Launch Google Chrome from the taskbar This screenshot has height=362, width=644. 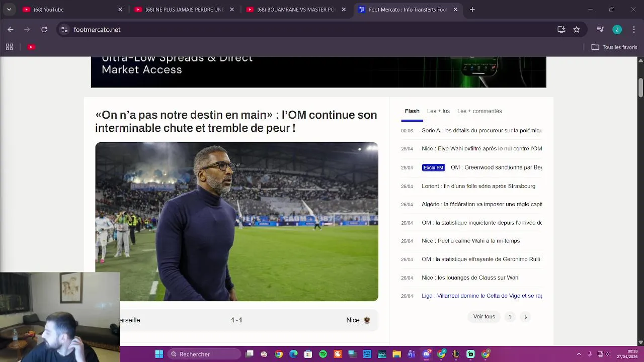click(x=279, y=354)
